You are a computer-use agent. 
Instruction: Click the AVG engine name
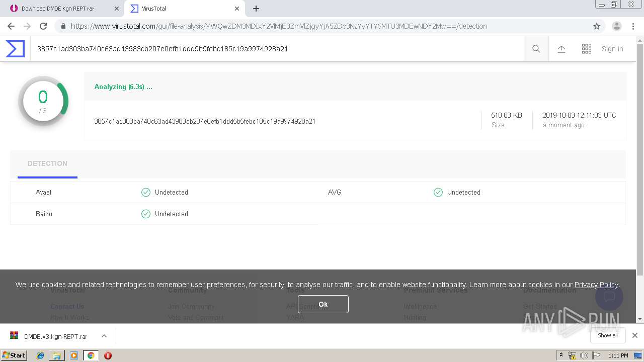335,192
